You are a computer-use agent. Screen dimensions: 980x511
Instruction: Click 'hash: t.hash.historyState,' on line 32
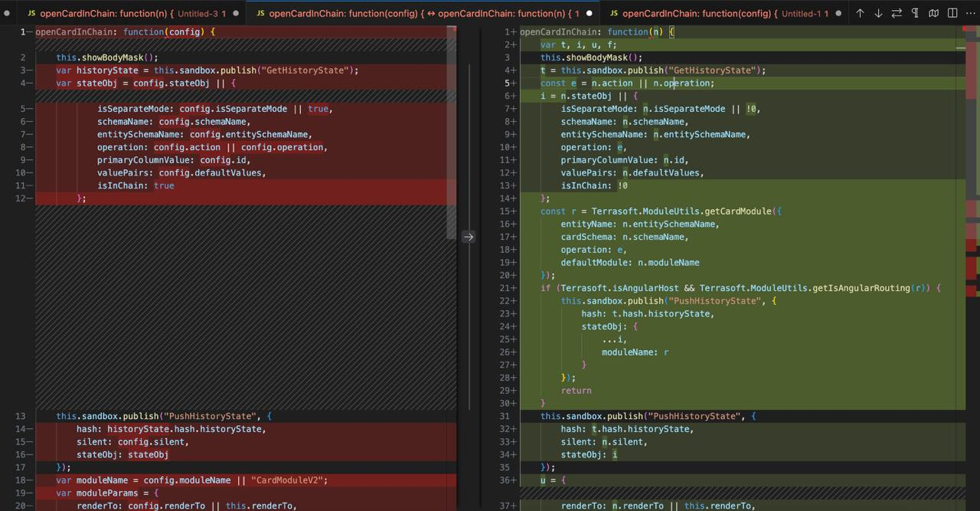(627, 429)
